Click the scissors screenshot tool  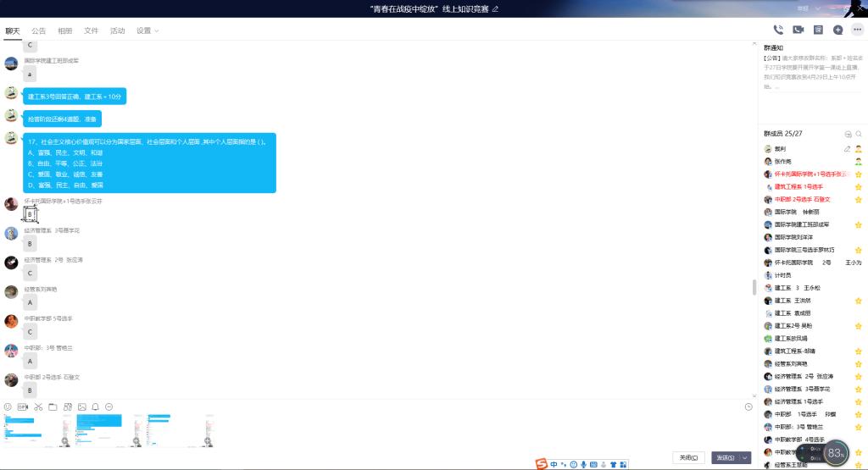38,407
